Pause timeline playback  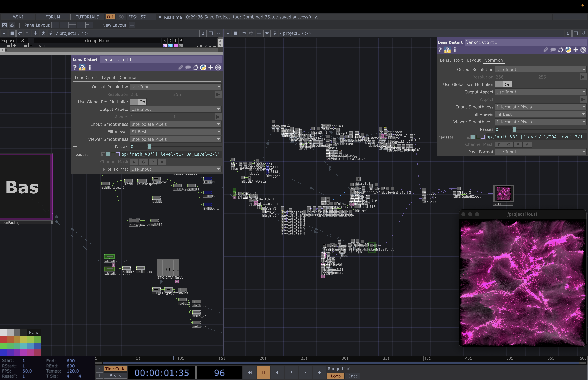263,372
